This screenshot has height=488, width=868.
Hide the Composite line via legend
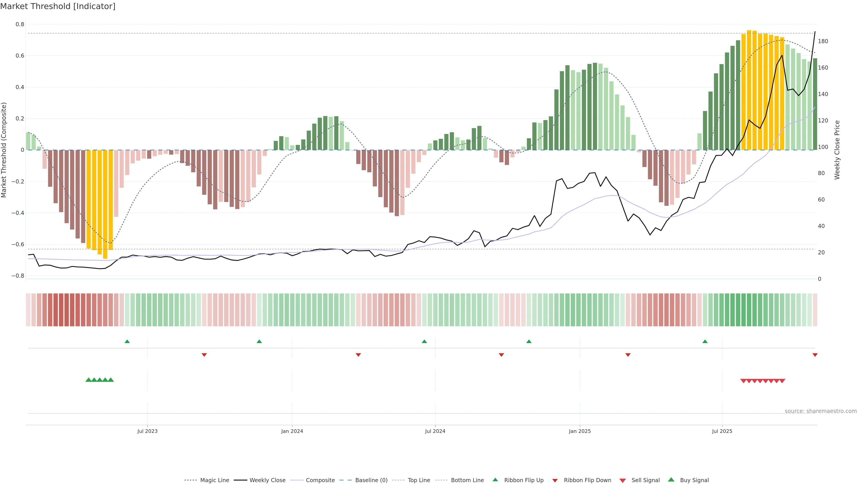(x=320, y=480)
